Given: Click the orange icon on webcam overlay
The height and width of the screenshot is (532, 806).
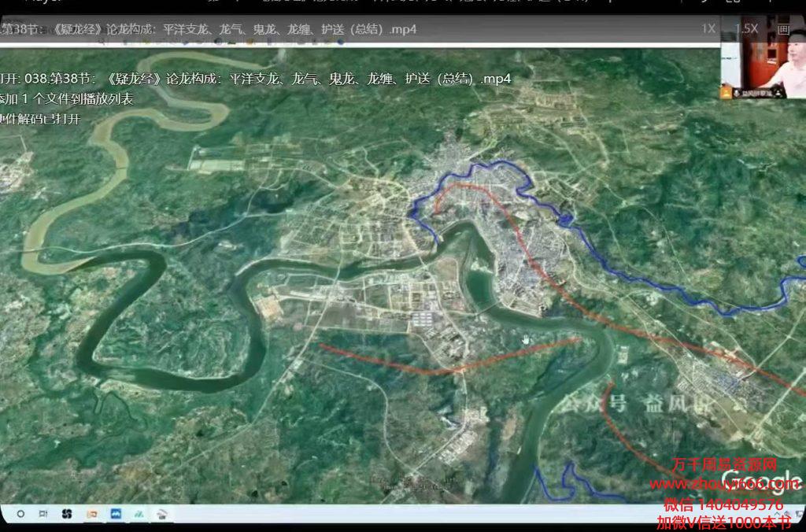Looking at the screenshot, I should 726,92.
